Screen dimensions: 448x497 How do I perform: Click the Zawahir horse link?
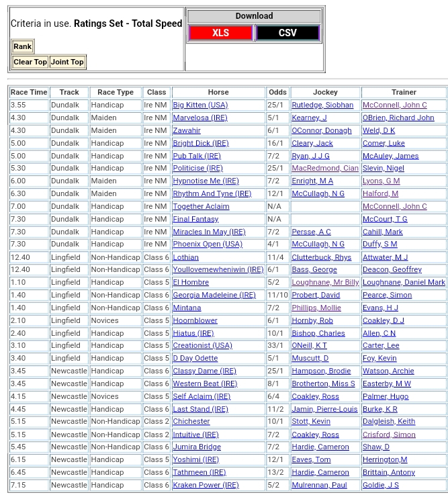(x=187, y=131)
